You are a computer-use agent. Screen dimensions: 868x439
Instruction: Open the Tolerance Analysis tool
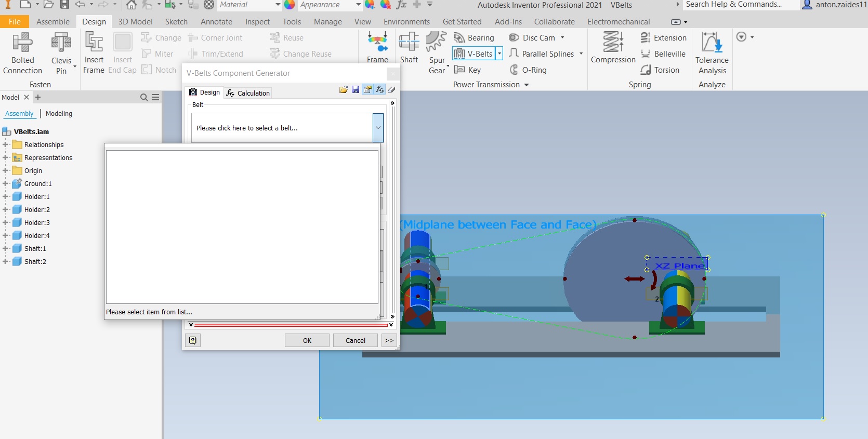pos(712,52)
